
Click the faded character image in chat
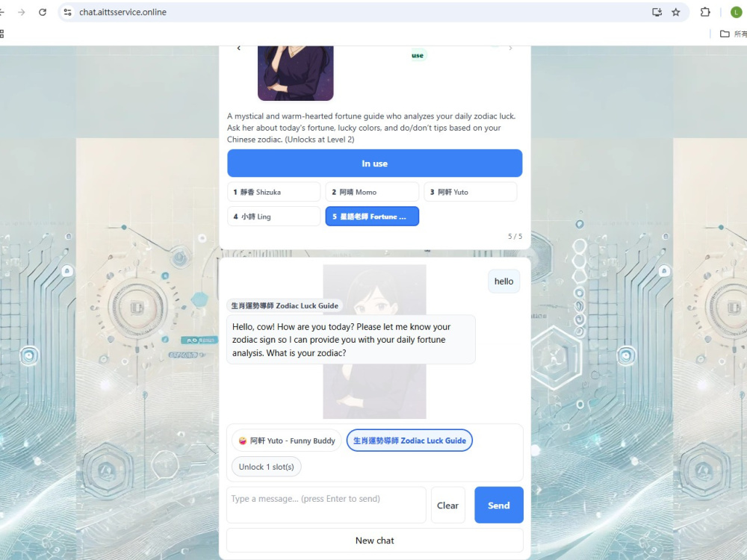(x=374, y=341)
